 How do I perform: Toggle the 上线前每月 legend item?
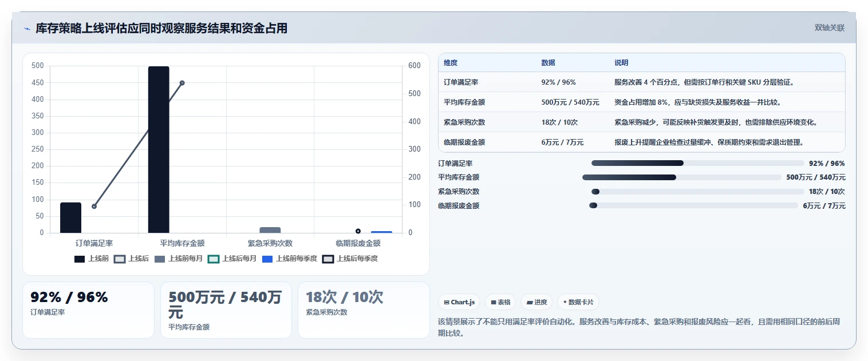[179, 259]
